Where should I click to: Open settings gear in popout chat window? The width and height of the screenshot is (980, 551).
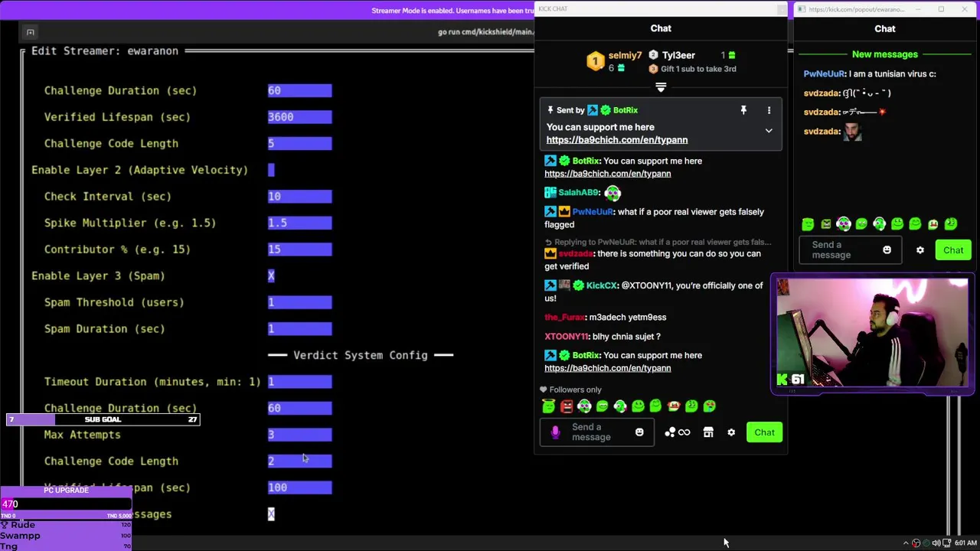(920, 250)
